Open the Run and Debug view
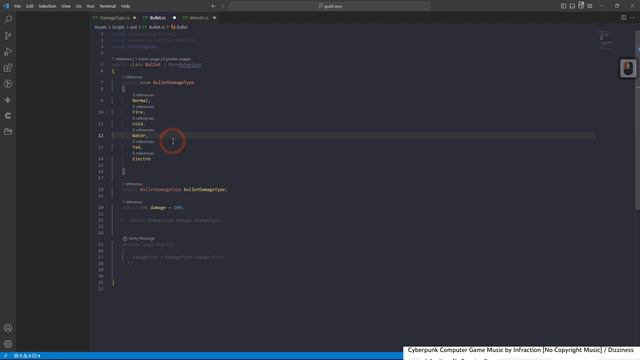Screen dimensions: 640x360 [8, 52]
